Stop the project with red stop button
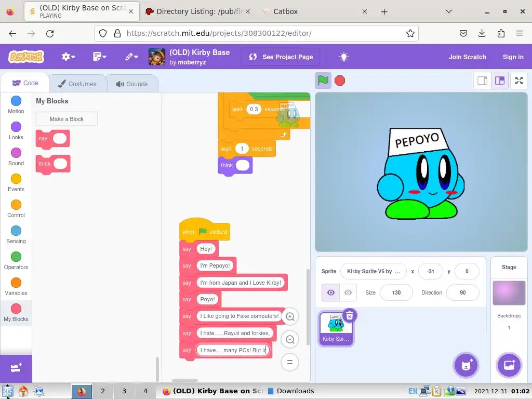 340,81
